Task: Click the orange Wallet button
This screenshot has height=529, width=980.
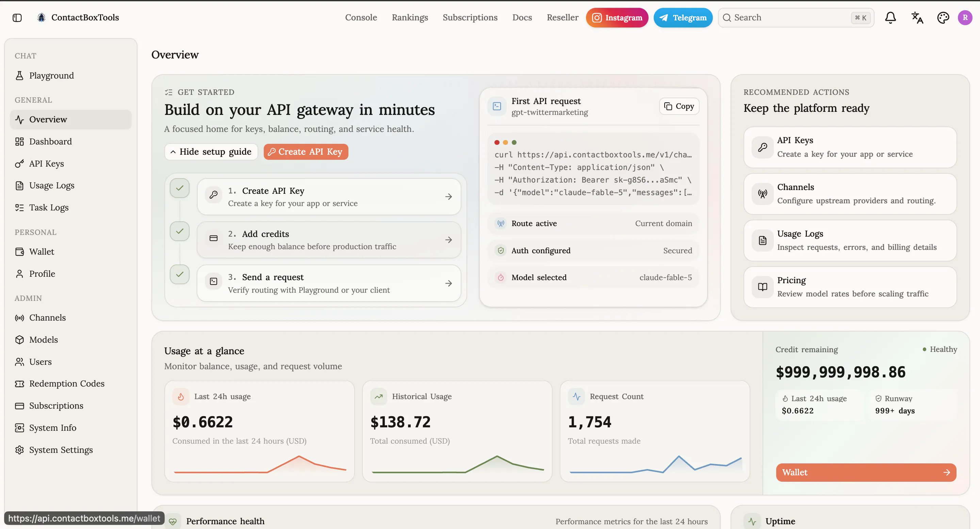Action: click(x=866, y=472)
